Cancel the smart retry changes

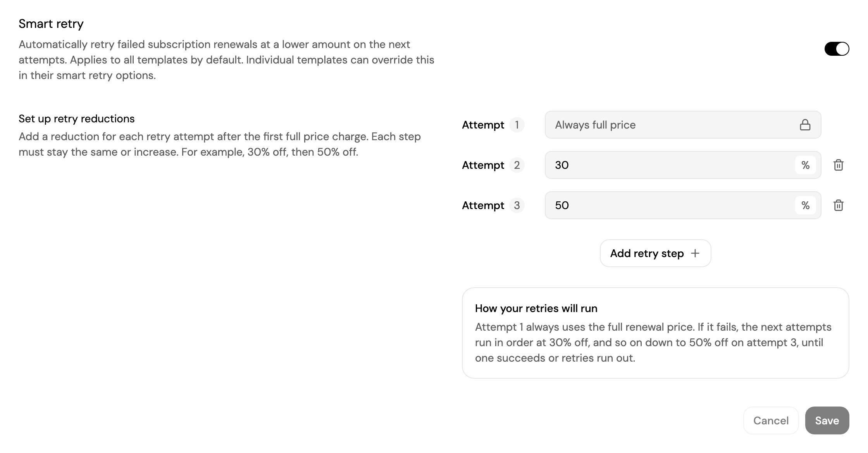point(771,420)
